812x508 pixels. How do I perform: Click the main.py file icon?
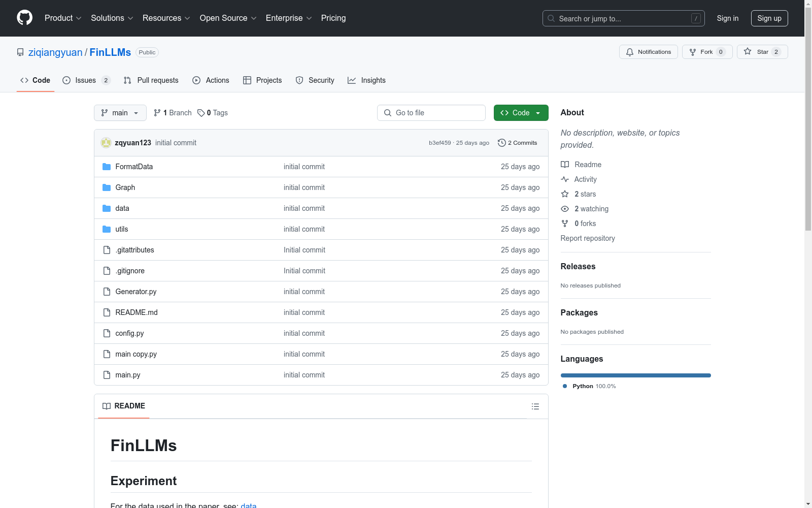(107, 375)
